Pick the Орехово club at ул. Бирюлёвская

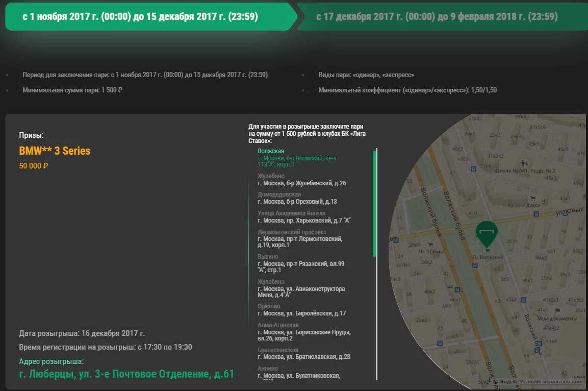click(302, 310)
